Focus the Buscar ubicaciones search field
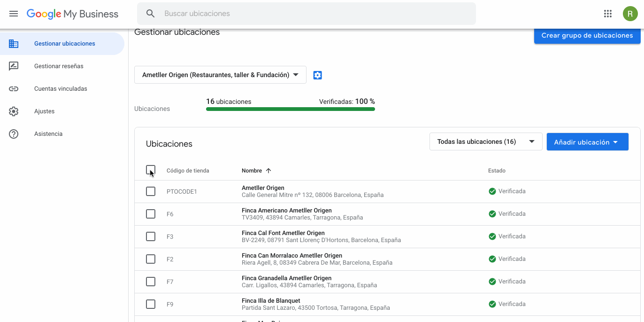644x322 pixels. (x=307, y=14)
